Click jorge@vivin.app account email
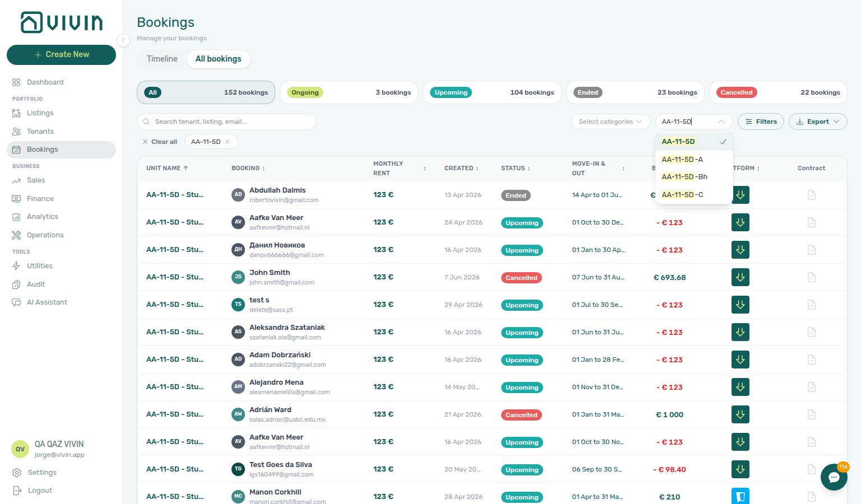861x504 pixels. (x=59, y=455)
